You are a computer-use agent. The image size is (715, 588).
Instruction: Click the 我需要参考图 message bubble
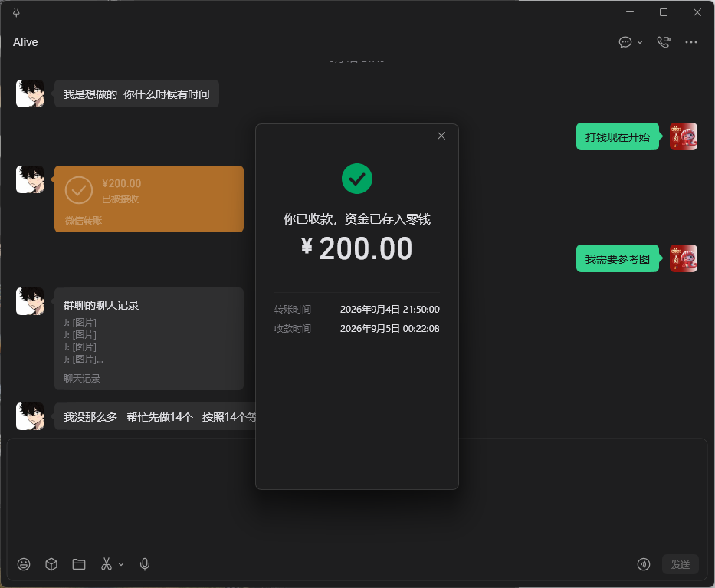pyautogui.click(x=618, y=258)
